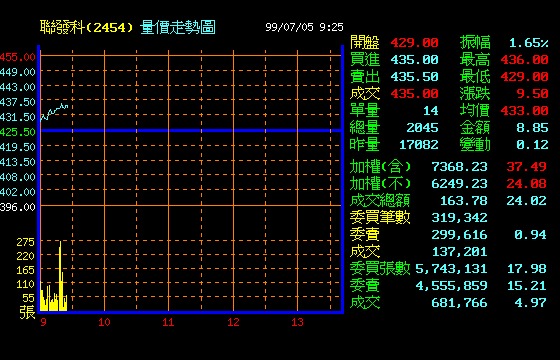Click the 委賣 count '299,616'

click(x=459, y=235)
